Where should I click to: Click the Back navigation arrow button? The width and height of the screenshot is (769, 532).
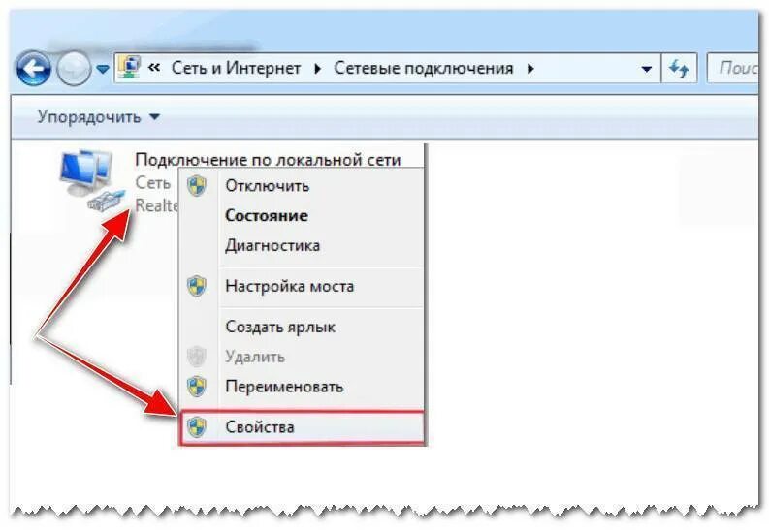point(33,68)
